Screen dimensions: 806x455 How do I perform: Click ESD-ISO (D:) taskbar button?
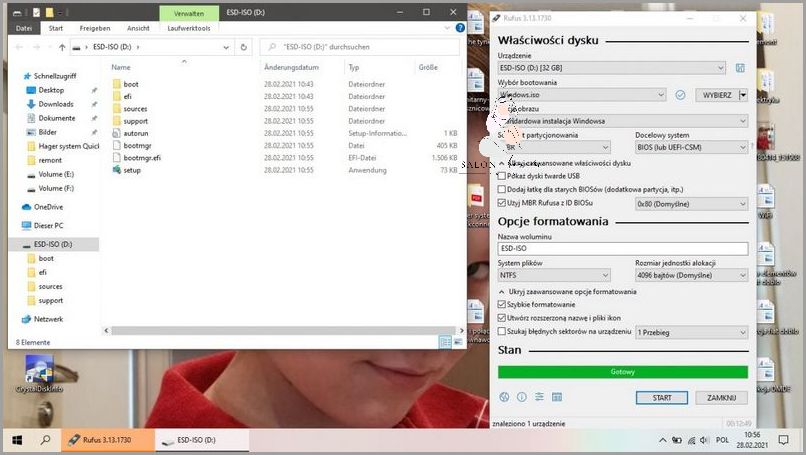point(202,440)
